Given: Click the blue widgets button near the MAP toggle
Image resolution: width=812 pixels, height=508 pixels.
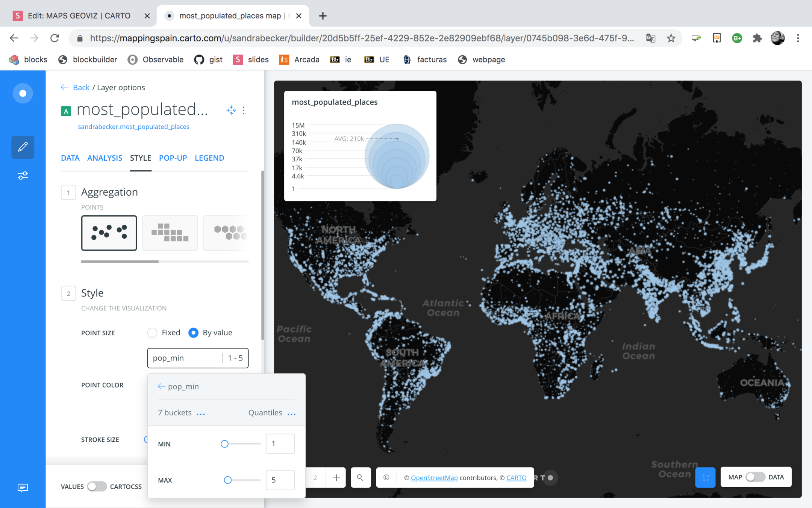Looking at the screenshot, I should tap(705, 478).
